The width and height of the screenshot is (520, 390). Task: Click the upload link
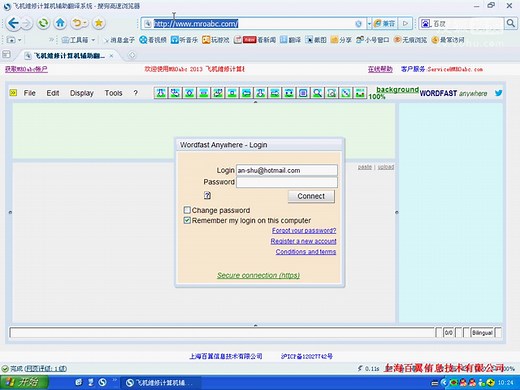tap(386, 167)
